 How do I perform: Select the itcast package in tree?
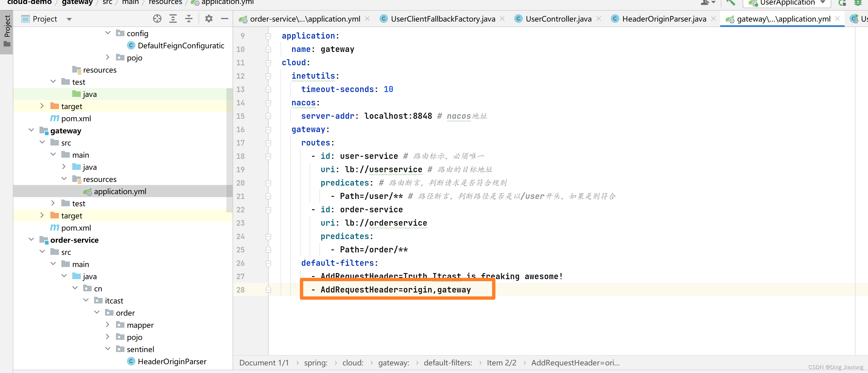[x=108, y=300]
